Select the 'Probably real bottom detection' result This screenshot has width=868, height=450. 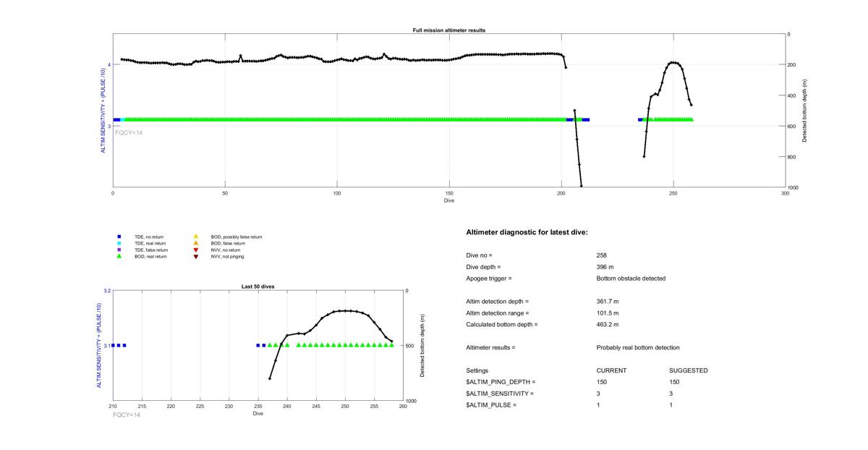point(638,348)
